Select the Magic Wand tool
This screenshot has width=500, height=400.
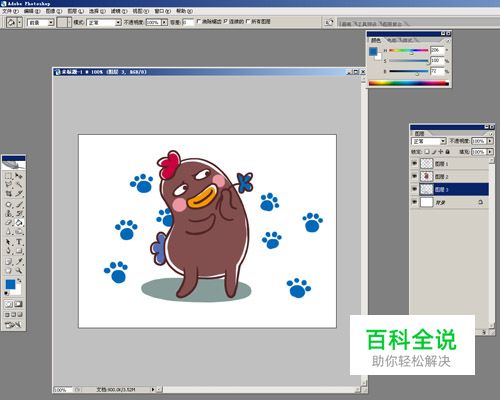tap(19, 184)
